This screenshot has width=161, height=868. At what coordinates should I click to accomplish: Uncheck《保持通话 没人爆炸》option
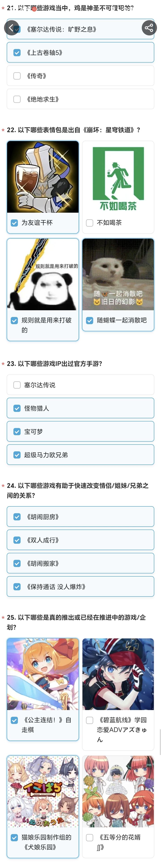coord(17,587)
